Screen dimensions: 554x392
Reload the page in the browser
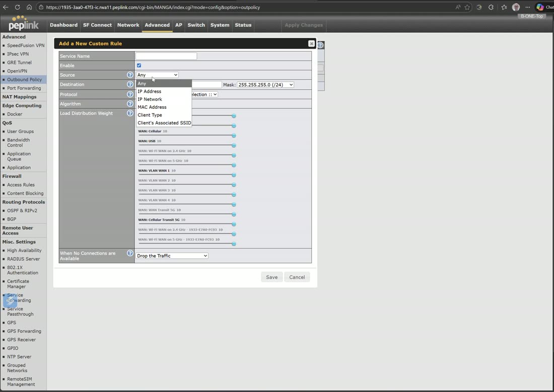tap(17, 7)
